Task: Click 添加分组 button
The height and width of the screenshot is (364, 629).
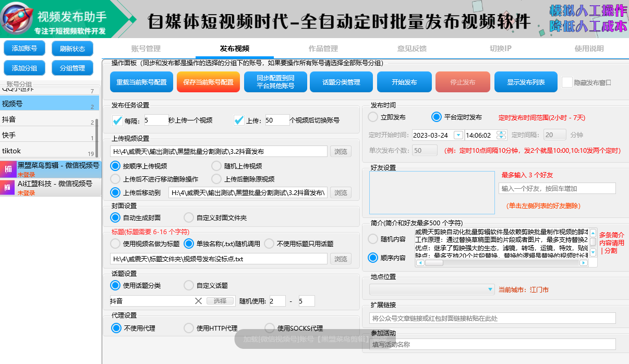Action: point(25,68)
